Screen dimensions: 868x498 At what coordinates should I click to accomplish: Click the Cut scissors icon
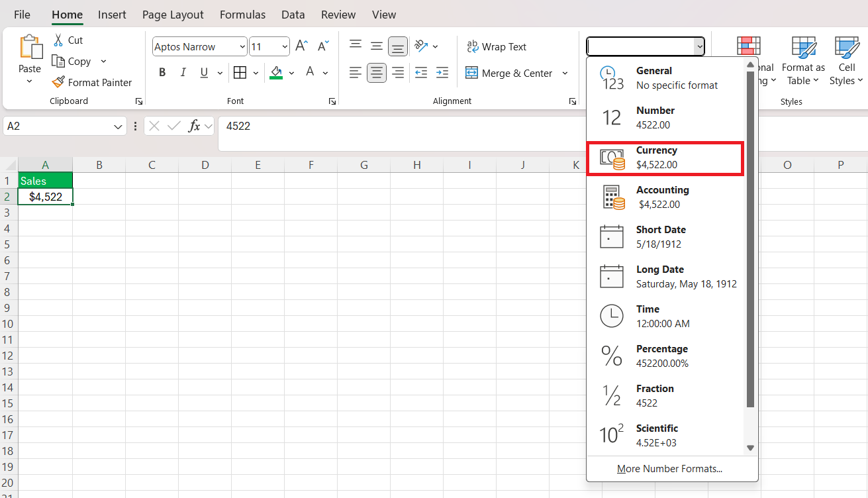coord(58,40)
